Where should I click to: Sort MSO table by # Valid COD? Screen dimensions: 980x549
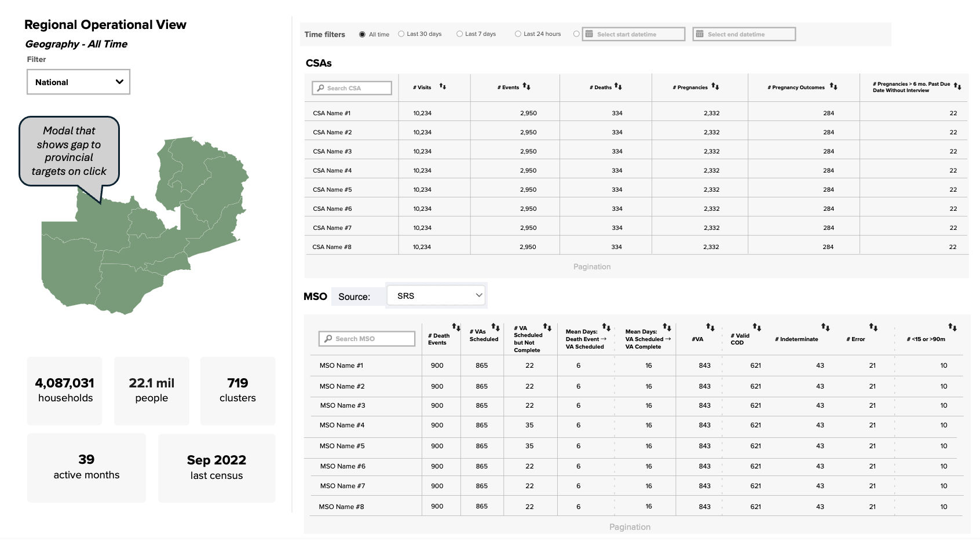(756, 327)
